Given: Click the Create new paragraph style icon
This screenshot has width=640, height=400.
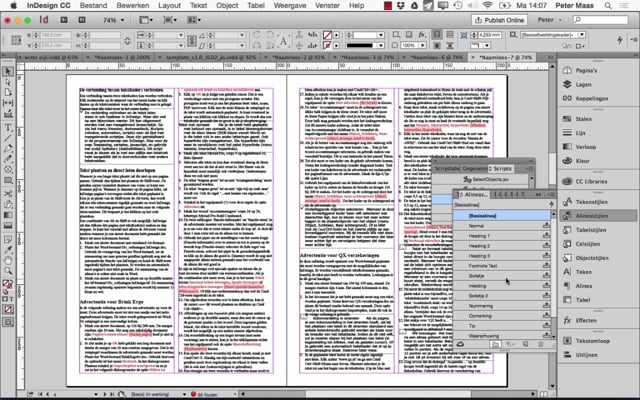Looking at the screenshot, I should click(525, 344).
